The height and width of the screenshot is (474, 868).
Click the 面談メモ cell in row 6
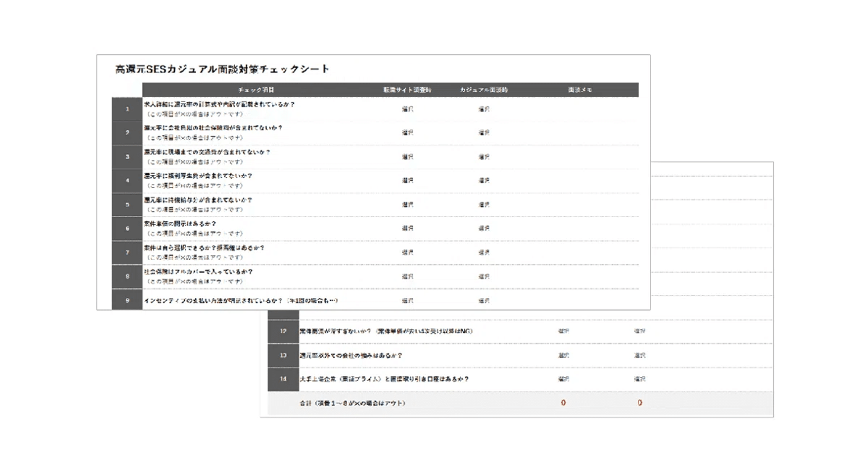click(x=580, y=229)
